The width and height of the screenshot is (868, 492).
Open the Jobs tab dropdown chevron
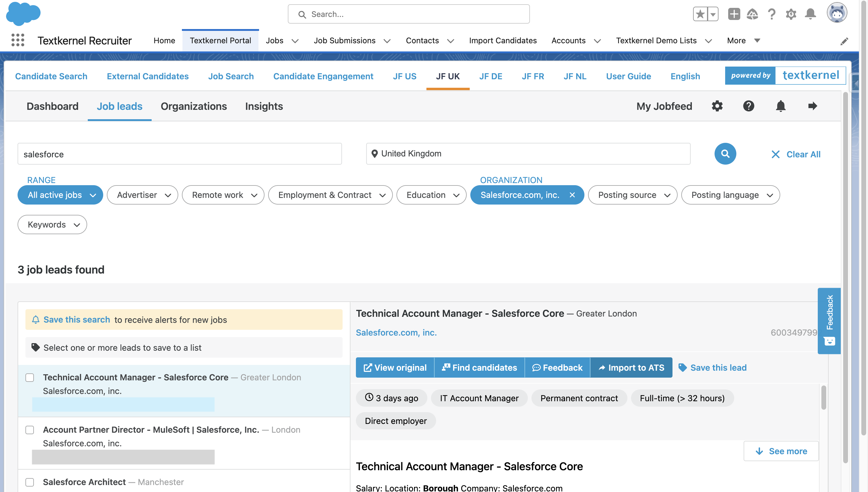coord(295,41)
